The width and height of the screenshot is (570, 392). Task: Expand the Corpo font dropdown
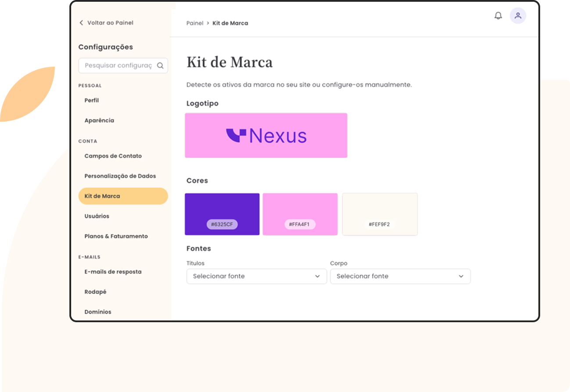pyautogui.click(x=400, y=276)
